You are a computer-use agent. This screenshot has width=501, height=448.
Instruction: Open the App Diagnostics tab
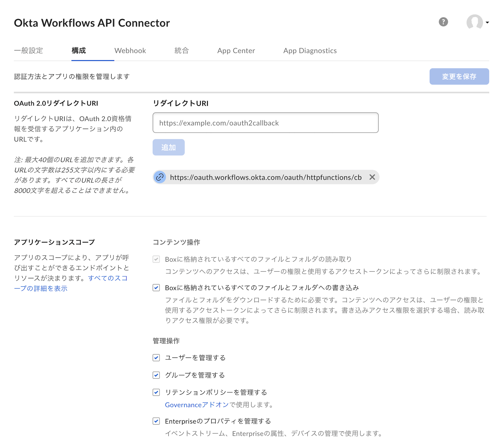310,51
